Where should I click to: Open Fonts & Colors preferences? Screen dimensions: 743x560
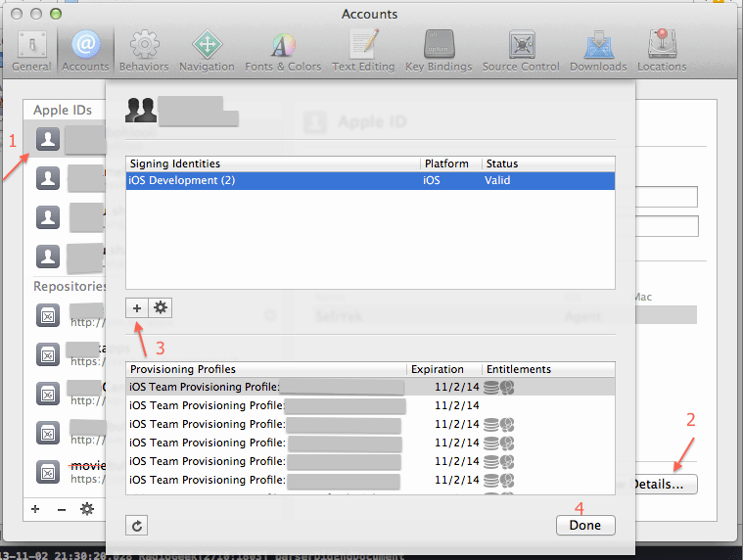[283, 51]
